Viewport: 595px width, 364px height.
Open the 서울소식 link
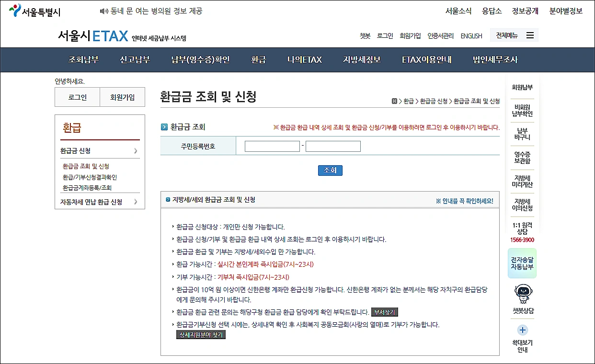[x=458, y=11]
